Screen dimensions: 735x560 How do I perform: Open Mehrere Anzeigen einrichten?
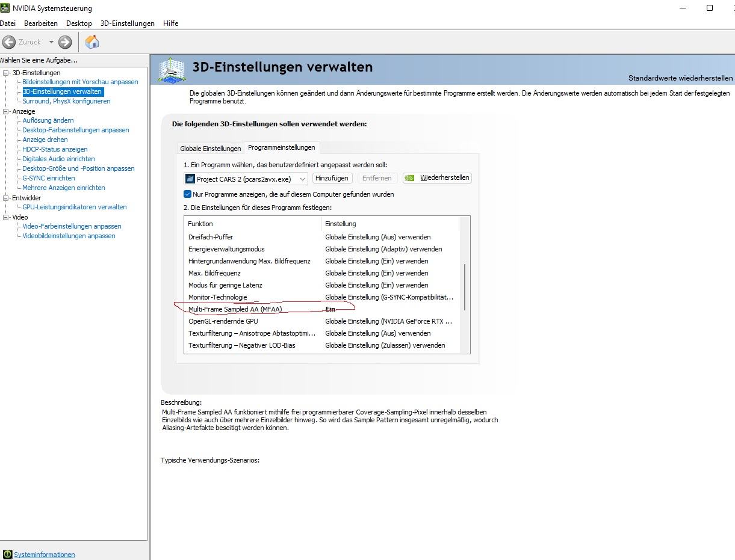click(x=64, y=188)
